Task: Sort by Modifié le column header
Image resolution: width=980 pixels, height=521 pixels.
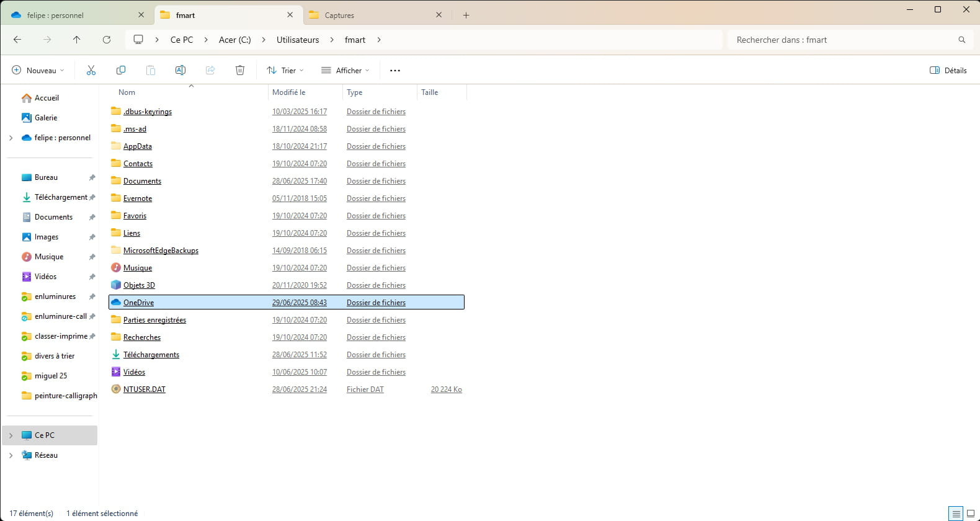Action: [x=289, y=92]
